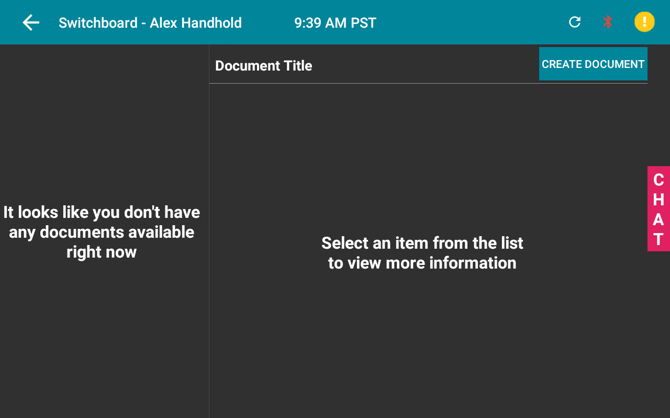Click the divider line beneath Document Title
This screenshot has width=670, height=418.
pyautogui.click(x=429, y=83)
